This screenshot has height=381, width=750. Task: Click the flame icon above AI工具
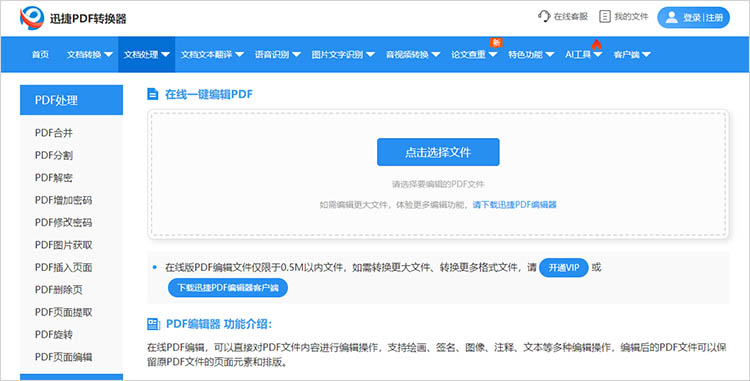596,44
